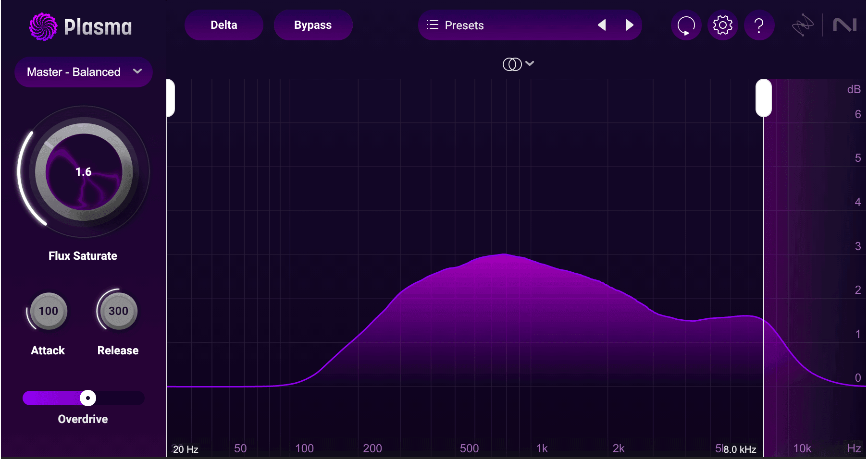Click the 8.0 kHz high cutoff value
Image resolution: width=868 pixels, height=459 pixels.
click(x=740, y=449)
